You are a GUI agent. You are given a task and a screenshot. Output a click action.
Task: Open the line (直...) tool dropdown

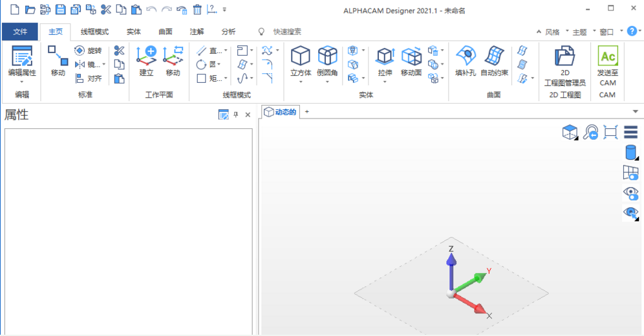[x=226, y=50]
